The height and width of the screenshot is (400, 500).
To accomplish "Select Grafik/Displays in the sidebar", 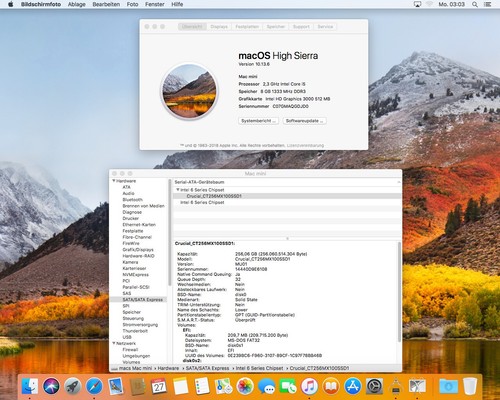I will point(138,250).
